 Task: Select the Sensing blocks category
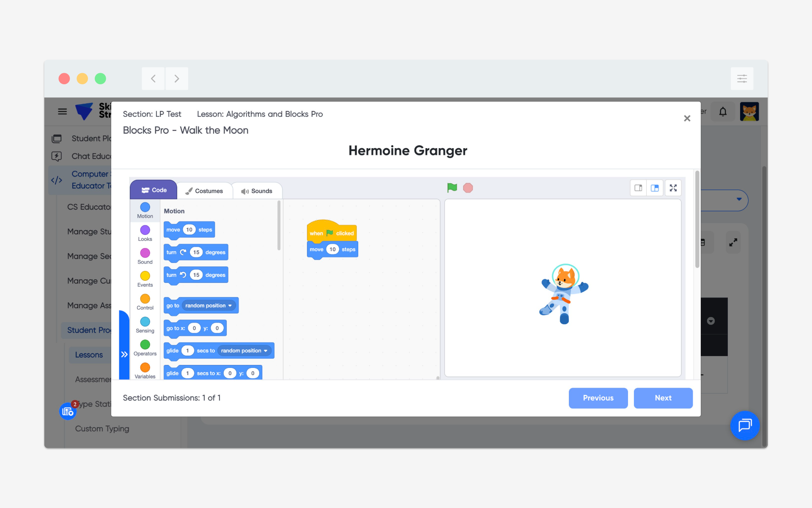point(145,325)
